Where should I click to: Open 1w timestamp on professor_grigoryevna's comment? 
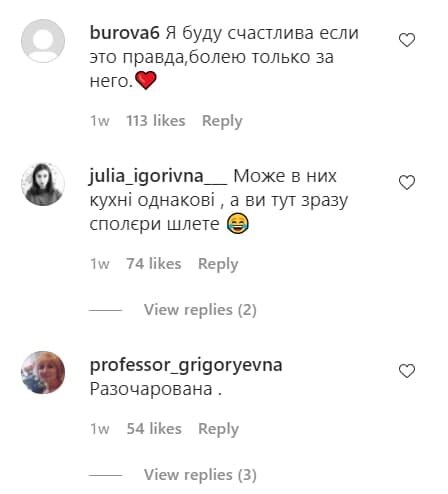(x=100, y=429)
